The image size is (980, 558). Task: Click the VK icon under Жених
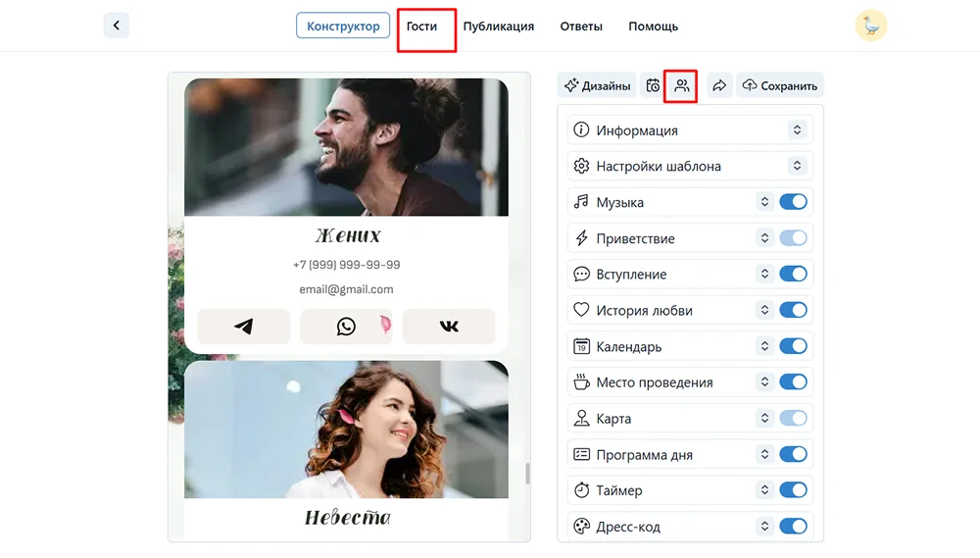pos(449,327)
